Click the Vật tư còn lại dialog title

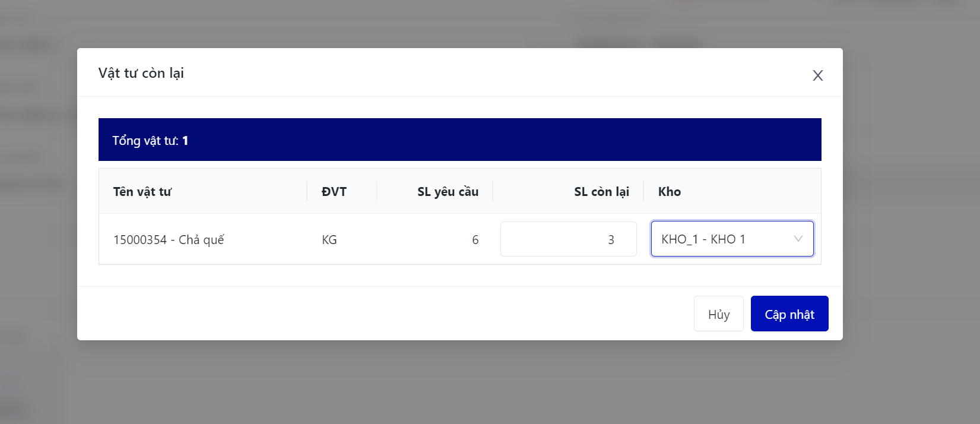point(141,73)
